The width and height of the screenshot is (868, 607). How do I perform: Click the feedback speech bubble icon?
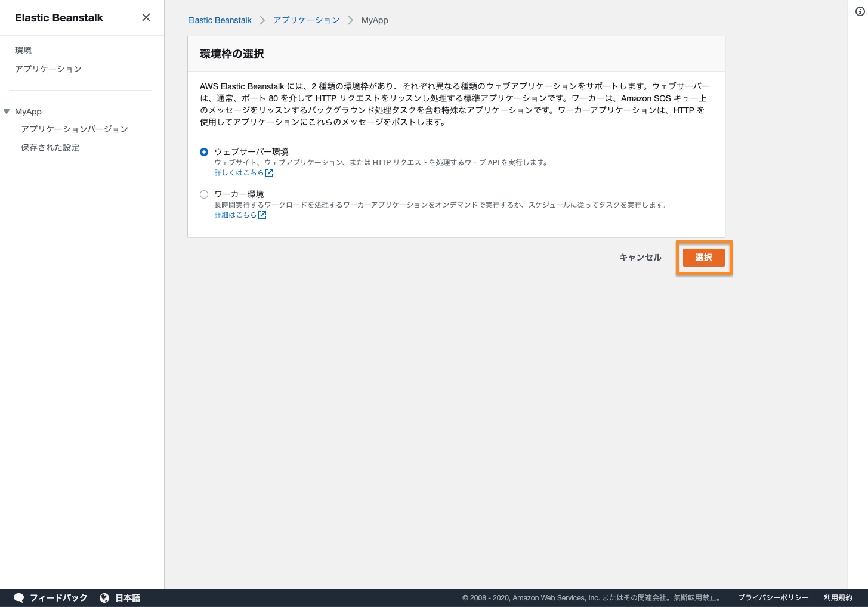(x=19, y=597)
